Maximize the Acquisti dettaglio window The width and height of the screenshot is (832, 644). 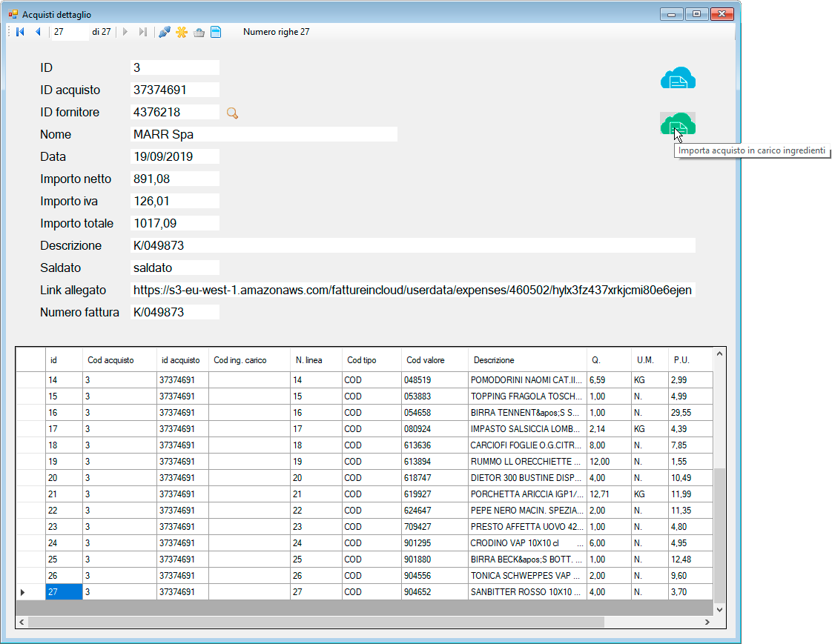697,14
